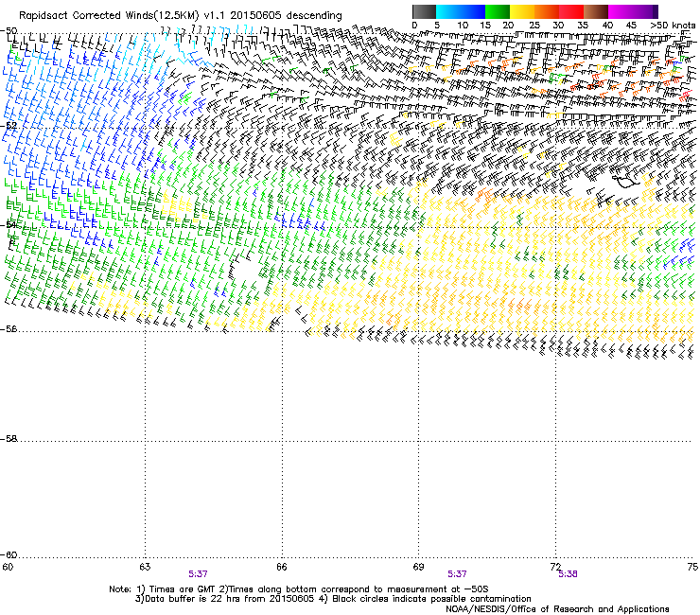Click the "15" legend scale label

click(485, 26)
